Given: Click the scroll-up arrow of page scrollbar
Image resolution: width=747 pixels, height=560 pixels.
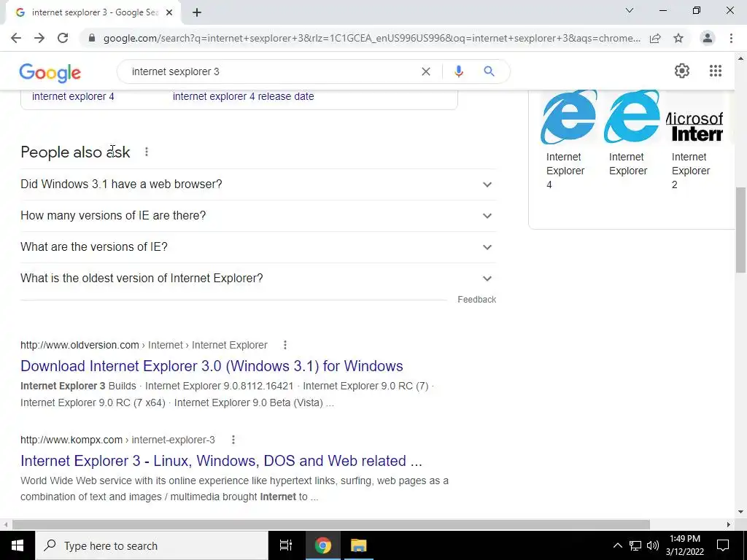Looking at the screenshot, I should [x=740, y=58].
